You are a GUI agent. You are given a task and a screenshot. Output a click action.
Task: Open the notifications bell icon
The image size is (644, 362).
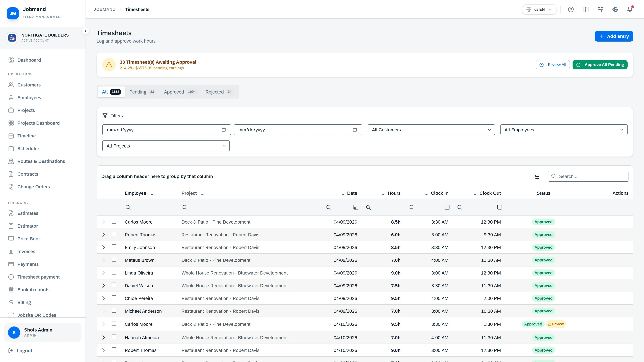tap(630, 10)
